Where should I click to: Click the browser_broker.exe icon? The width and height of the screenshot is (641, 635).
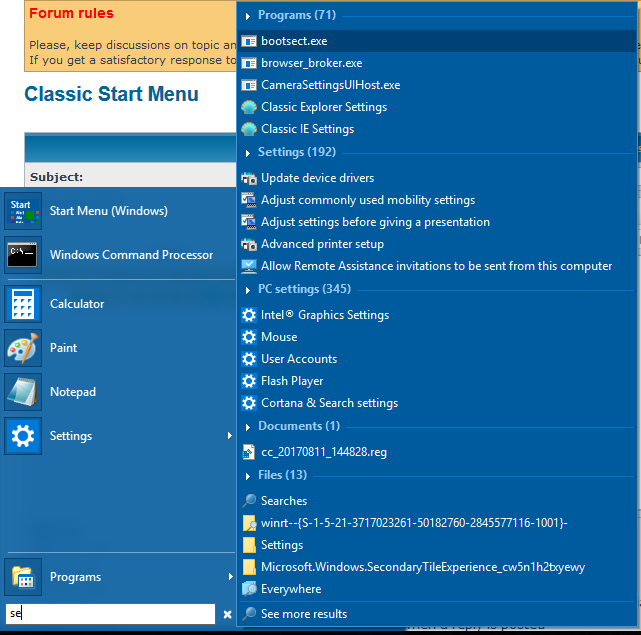[249, 63]
